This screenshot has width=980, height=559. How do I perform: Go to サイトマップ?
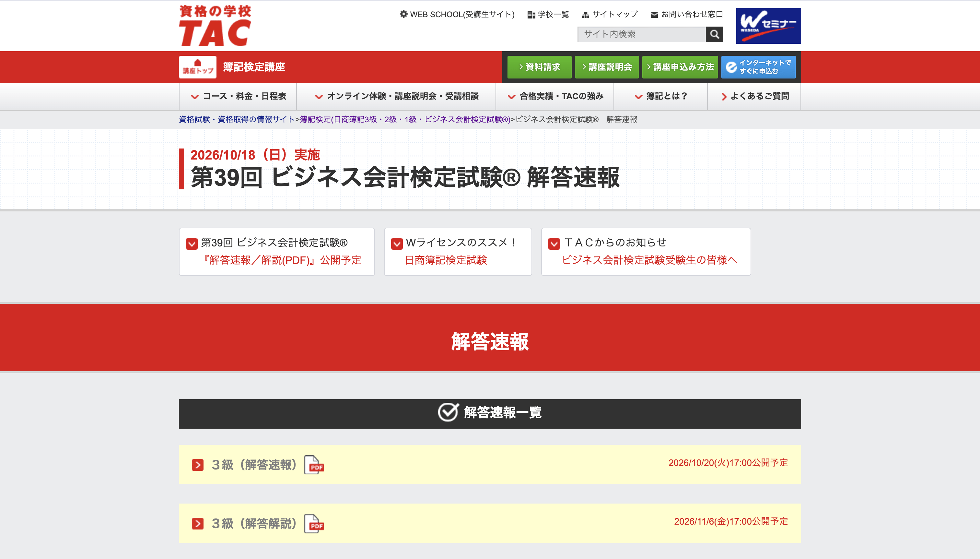click(x=610, y=15)
